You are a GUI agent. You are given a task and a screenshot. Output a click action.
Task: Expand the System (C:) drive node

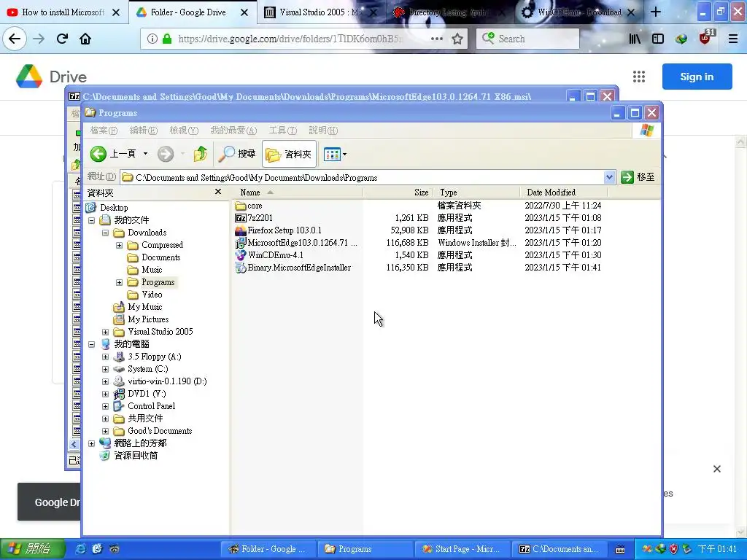coord(105,368)
